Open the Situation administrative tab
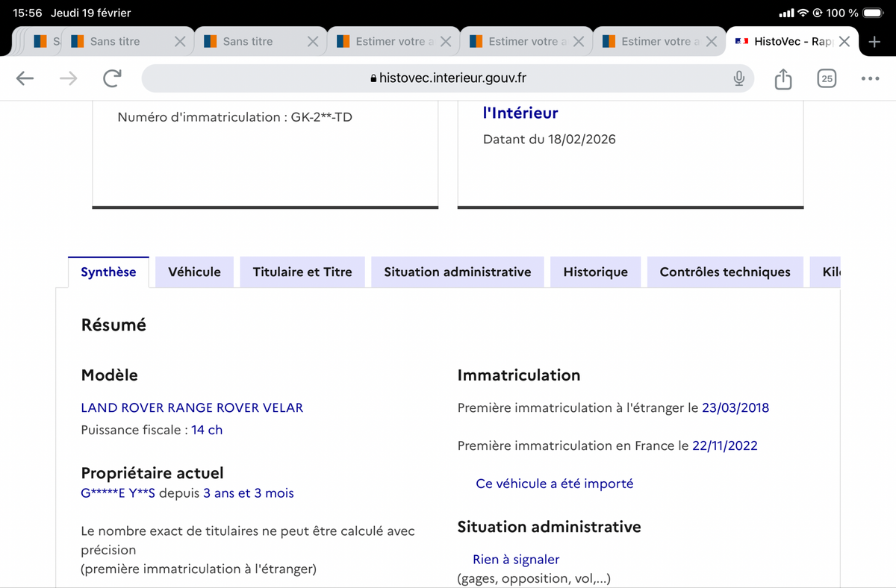Viewport: 896px width, 588px height. point(458,272)
